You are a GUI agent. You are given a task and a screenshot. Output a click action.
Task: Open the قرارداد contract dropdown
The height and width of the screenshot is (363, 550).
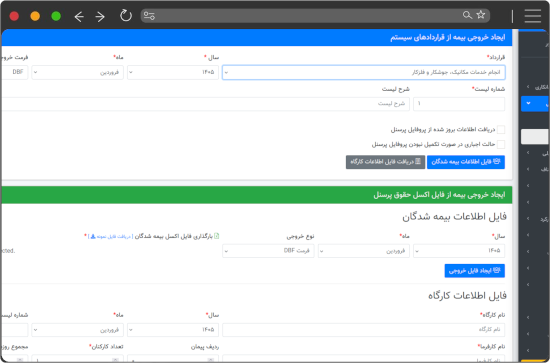tap(364, 72)
